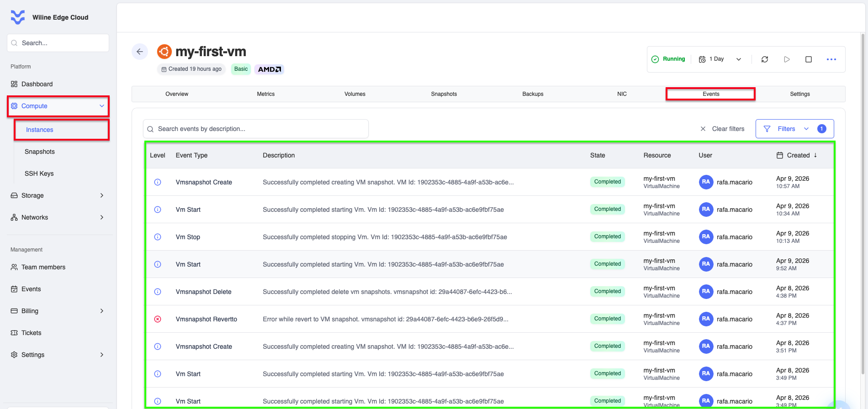Click the State column header
868x409 pixels.
(598, 155)
